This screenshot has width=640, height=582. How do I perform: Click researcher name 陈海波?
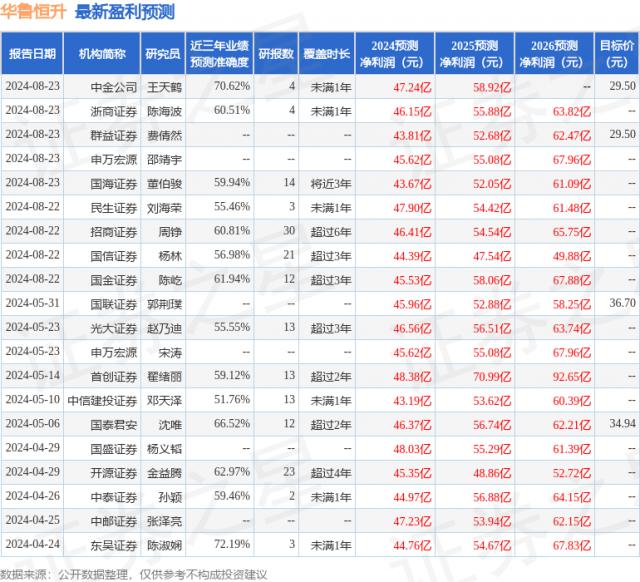coord(164,111)
